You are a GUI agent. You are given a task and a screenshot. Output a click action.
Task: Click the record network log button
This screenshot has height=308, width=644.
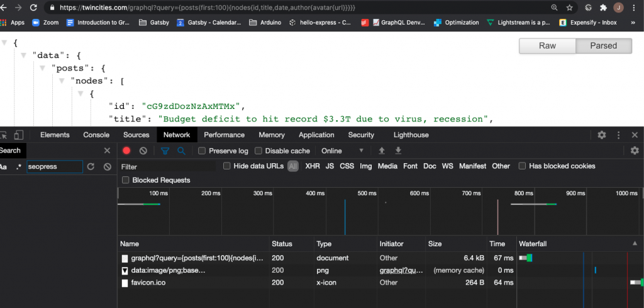126,151
